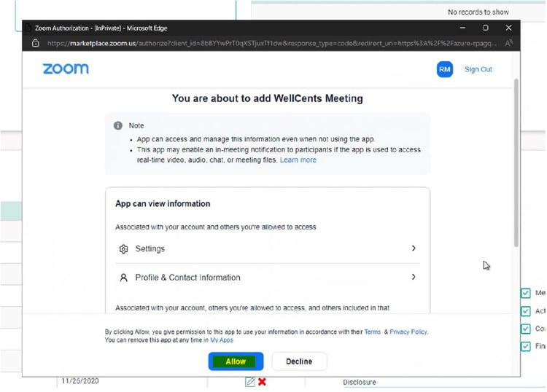Click the Settings permission label
The width and height of the screenshot is (547, 392).
[x=150, y=248]
